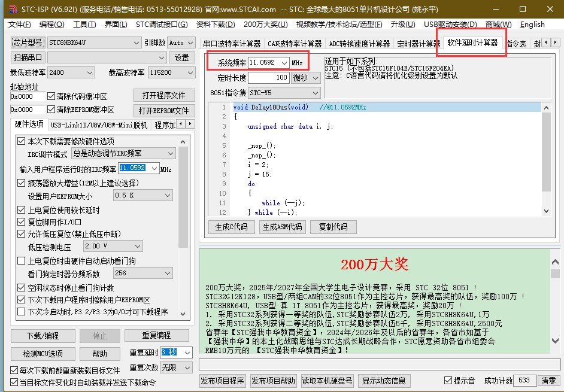Click the 芯片型号 button
The height and width of the screenshot is (392, 564).
(x=28, y=42)
